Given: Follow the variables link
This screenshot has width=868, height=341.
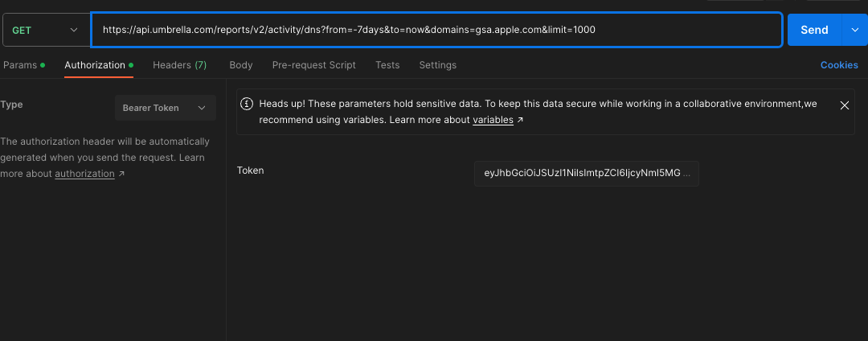Looking at the screenshot, I should coord(493,120).
